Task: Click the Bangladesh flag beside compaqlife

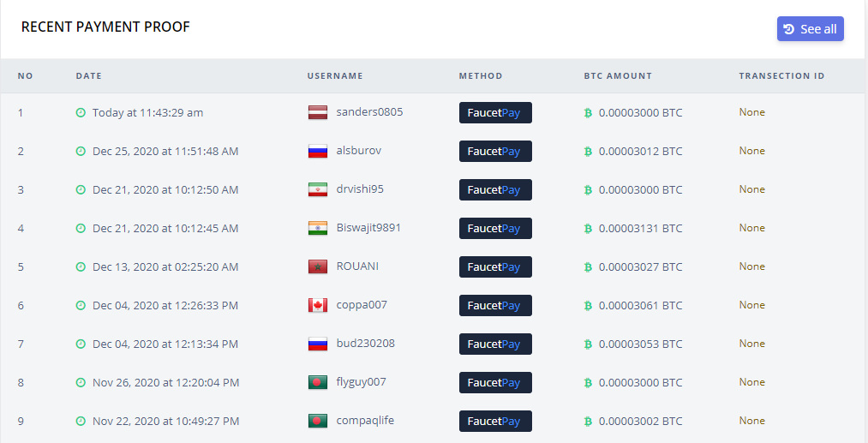Action: 318,422
